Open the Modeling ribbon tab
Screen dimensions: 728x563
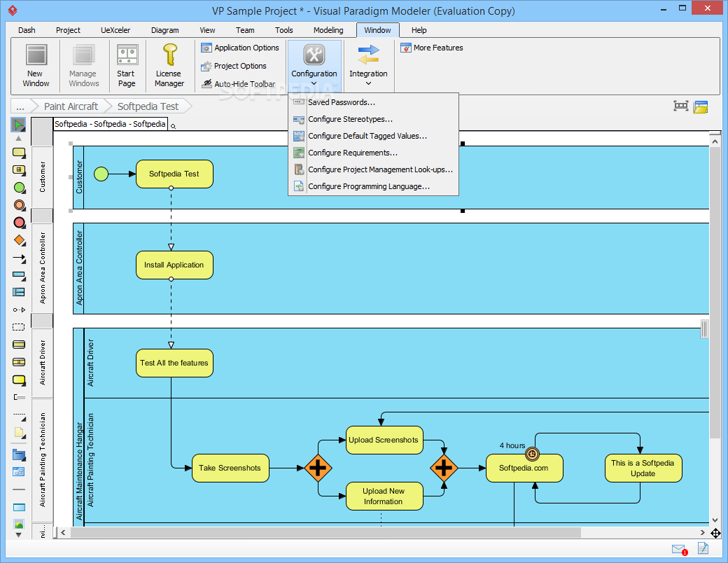pyautogui.click(x=328, y=30)
